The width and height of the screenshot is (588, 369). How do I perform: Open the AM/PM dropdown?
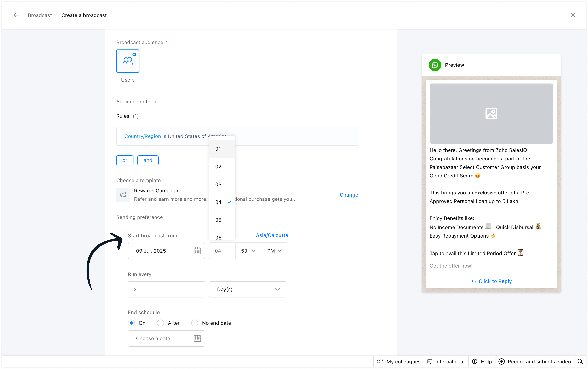[x=275, y=251]
